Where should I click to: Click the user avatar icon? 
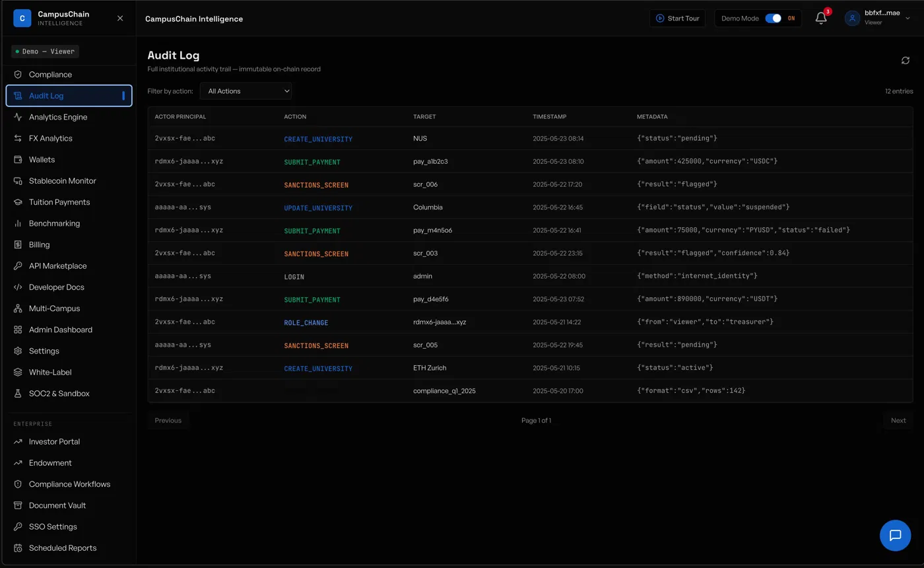coord(853,18)
